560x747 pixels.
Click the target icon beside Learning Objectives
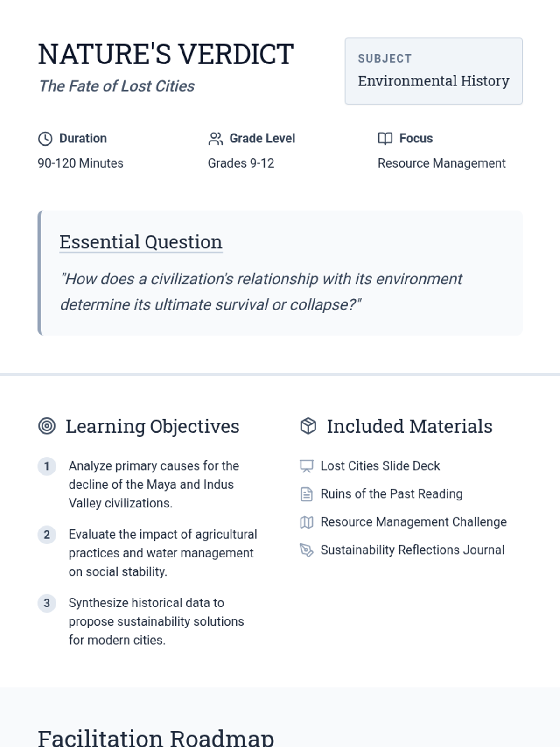coord(47,426)
